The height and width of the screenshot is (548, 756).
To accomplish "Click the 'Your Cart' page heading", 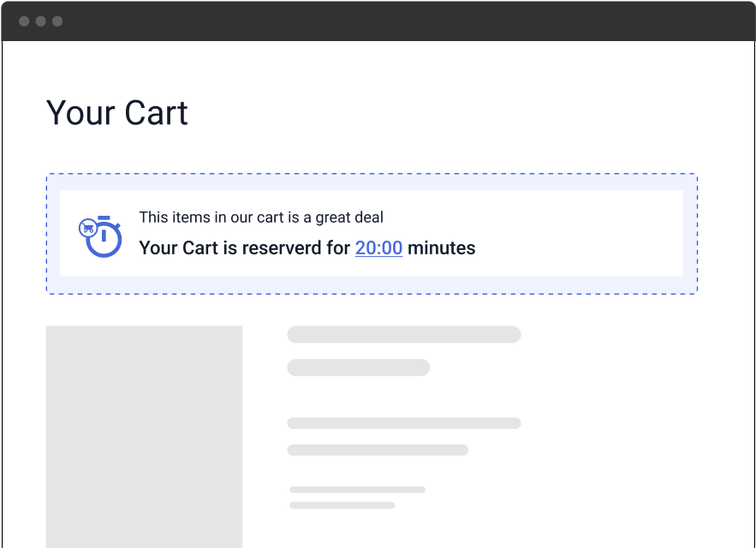I will click(116, 113).
